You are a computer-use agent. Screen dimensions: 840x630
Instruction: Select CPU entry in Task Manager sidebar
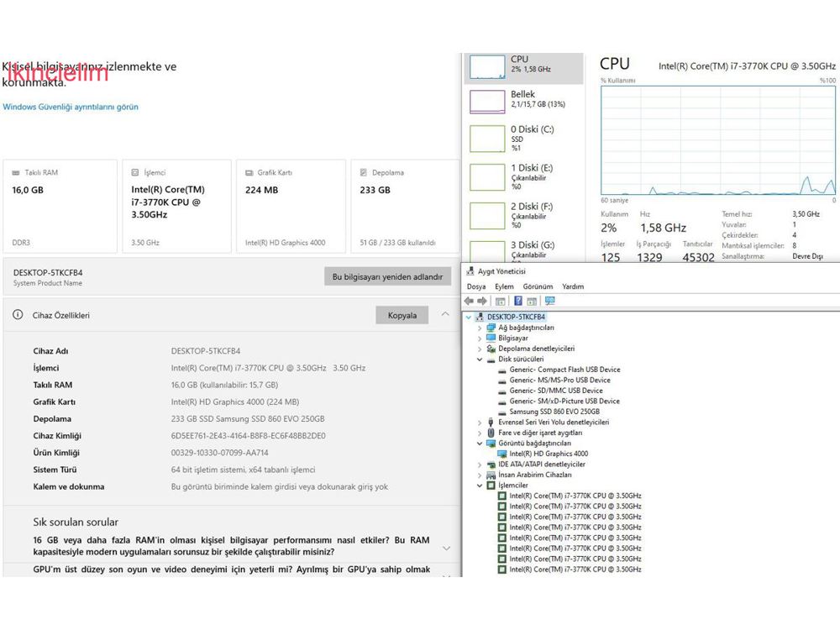point(523,67)
